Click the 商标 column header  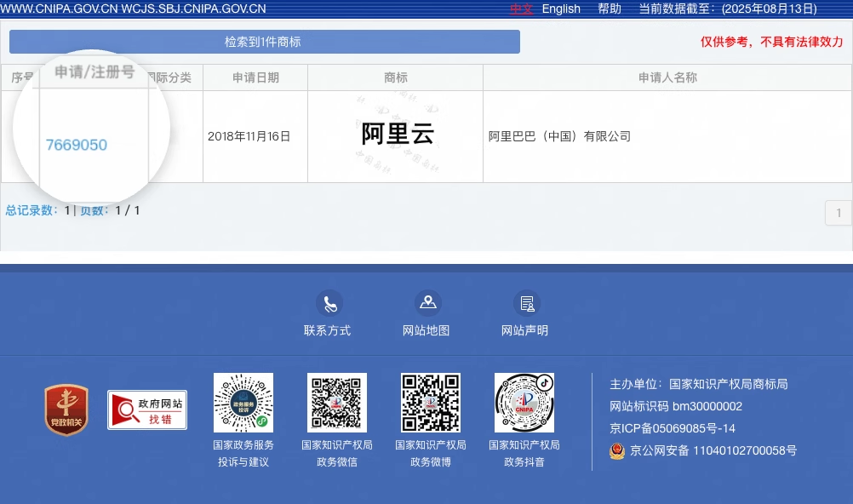click(396, 77)
